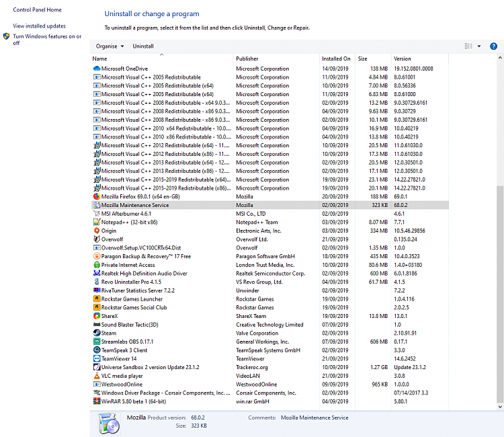Go to Control Panel Home
This screenshot has height=437, width=504.
[37, 10]
